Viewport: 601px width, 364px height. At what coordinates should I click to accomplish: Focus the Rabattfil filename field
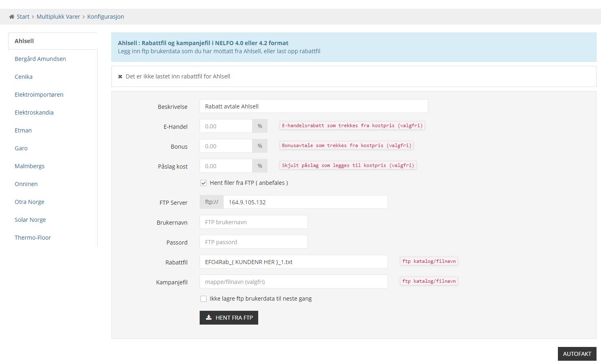[294, 262]
